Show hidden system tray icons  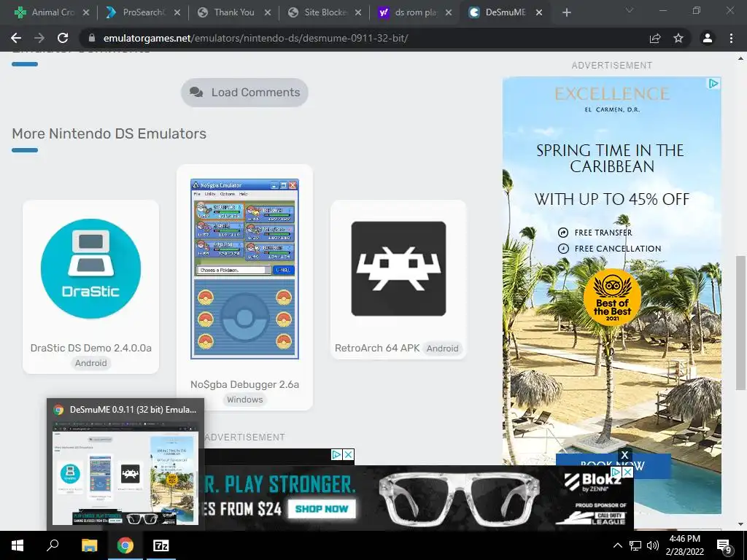[x=617, y=545]
